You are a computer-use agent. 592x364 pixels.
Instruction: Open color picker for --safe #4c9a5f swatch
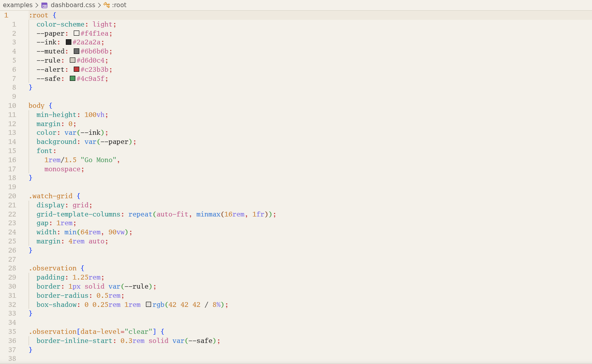pyautogui.click(x=73, y=79)
